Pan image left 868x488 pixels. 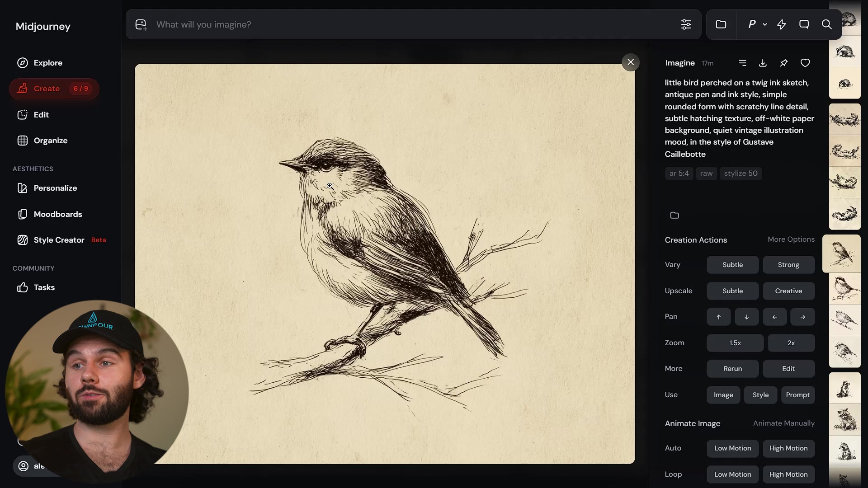(774, 317)
